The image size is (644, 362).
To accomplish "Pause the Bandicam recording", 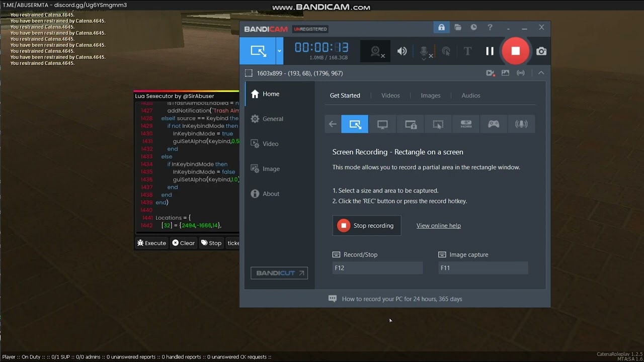I will [490, 51].
